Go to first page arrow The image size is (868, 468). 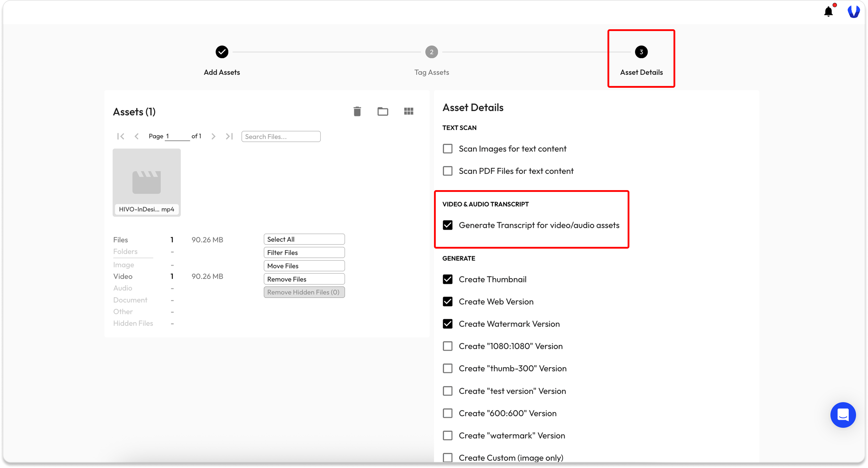[x=121, y=136]
